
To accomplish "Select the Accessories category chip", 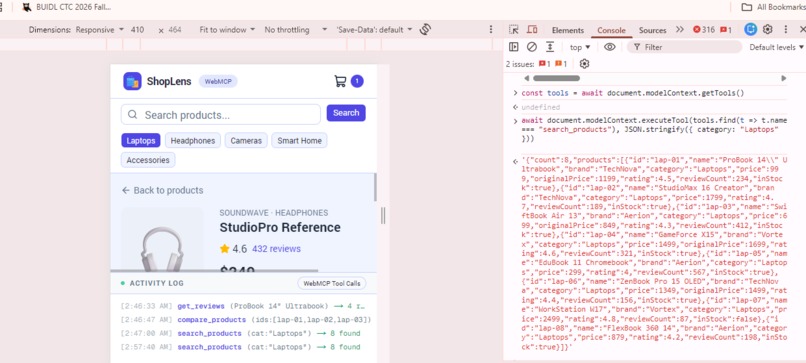I will 148,160.
